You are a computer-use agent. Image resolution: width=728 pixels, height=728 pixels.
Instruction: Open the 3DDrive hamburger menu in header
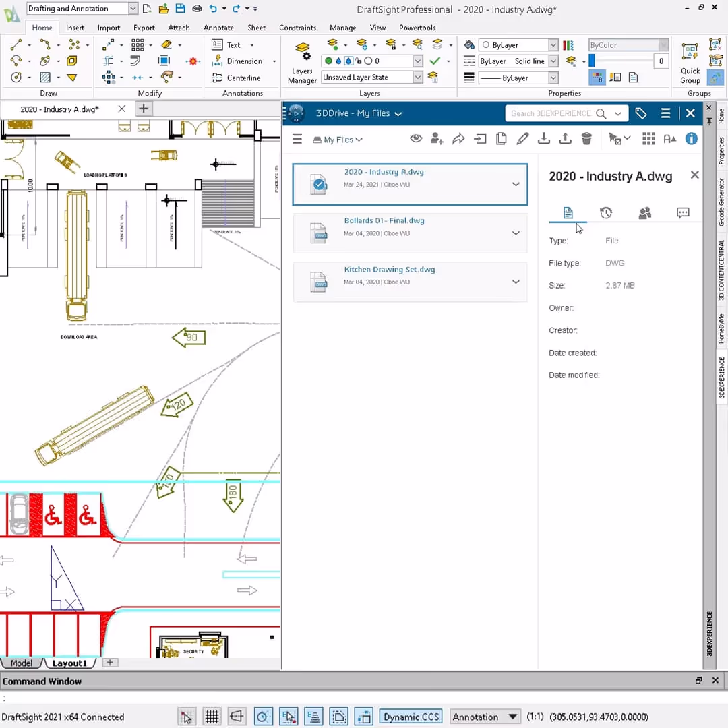click(x=665, y=113)
